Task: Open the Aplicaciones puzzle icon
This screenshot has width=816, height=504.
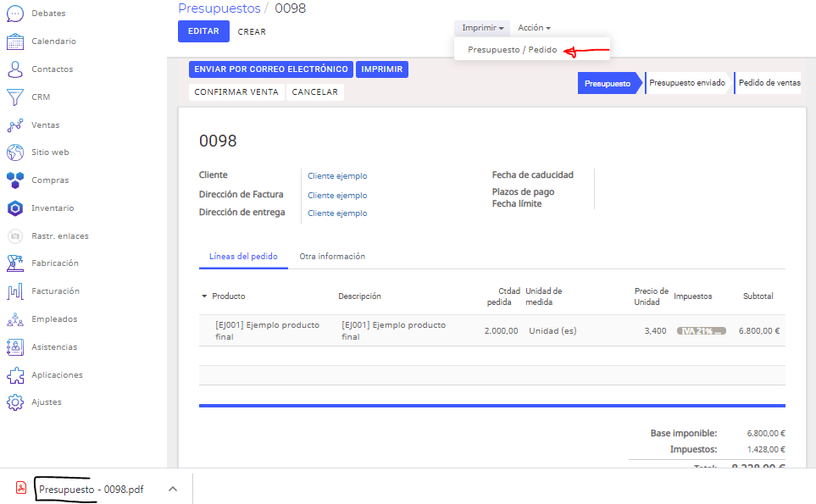Action: pyautogui.click(x=15, y=375)
